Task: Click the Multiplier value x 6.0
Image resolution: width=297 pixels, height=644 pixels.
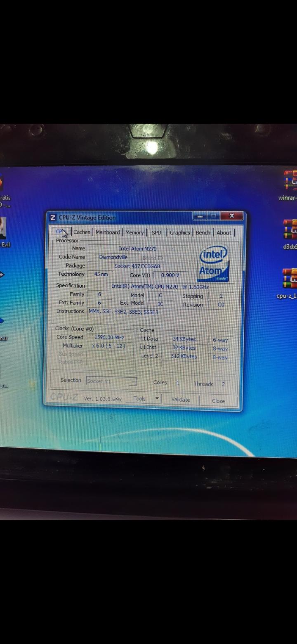Action: point(108,346)
